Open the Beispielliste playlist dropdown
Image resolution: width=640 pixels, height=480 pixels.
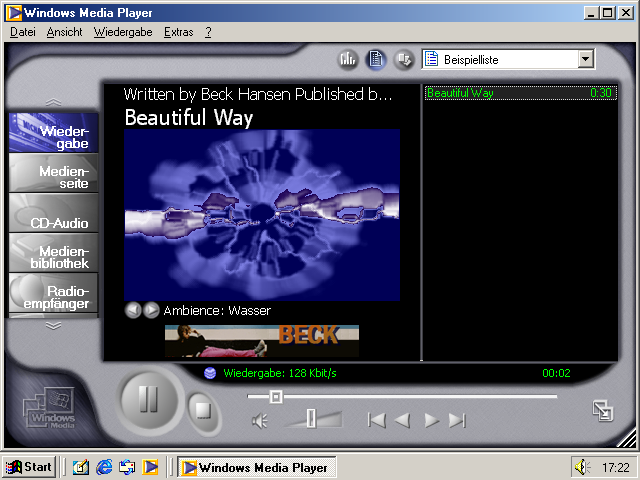point(585,59)
